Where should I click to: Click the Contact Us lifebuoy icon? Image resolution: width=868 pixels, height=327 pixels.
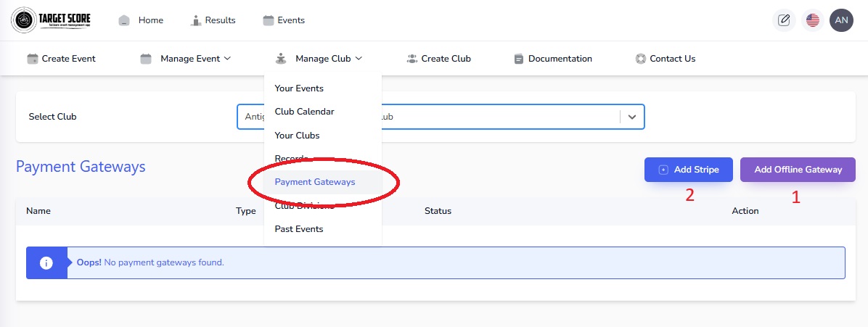click(x=641, y=59)
